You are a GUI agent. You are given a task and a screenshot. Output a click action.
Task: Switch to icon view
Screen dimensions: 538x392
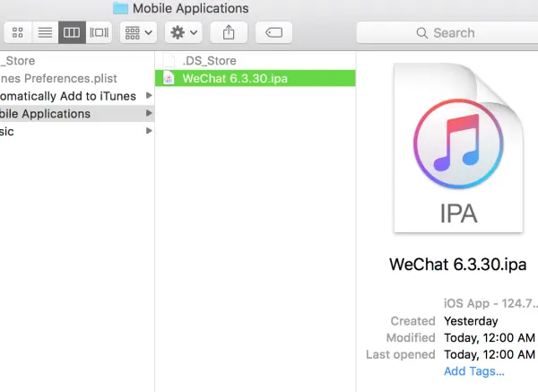click(x=18, y=32)
